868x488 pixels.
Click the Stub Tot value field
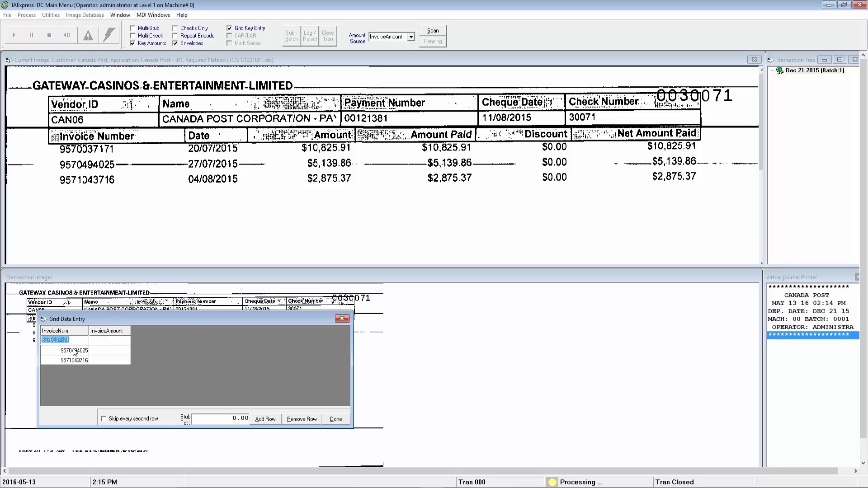(221, 418)
